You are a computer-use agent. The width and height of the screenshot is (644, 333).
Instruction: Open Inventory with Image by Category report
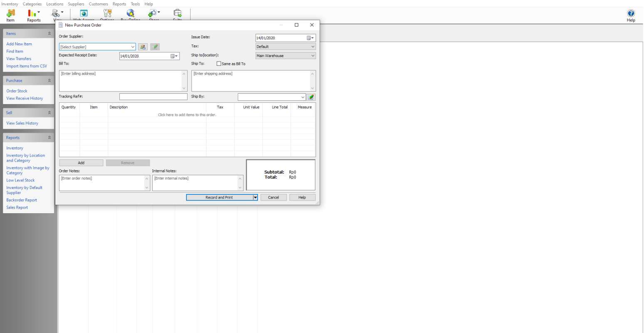(x=27, y=170)
